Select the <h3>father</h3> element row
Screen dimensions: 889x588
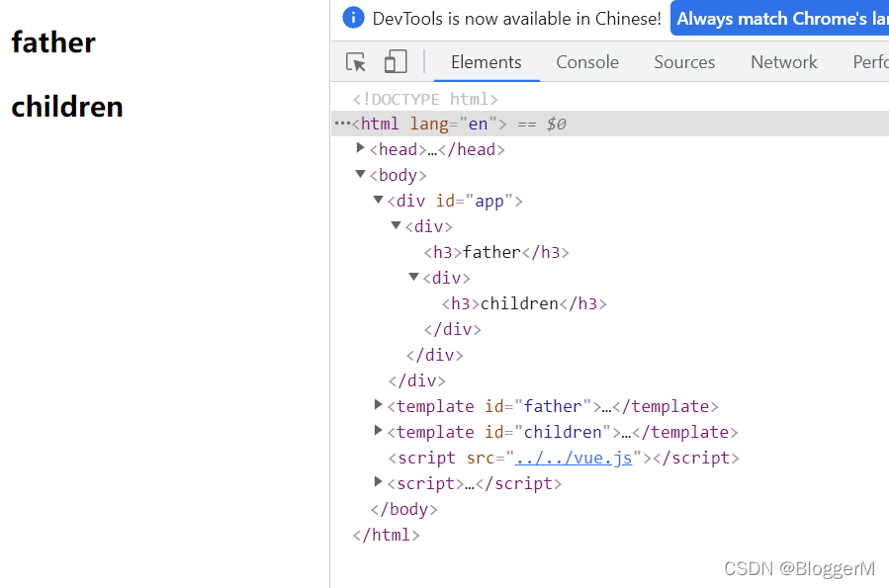pos(496,252)
